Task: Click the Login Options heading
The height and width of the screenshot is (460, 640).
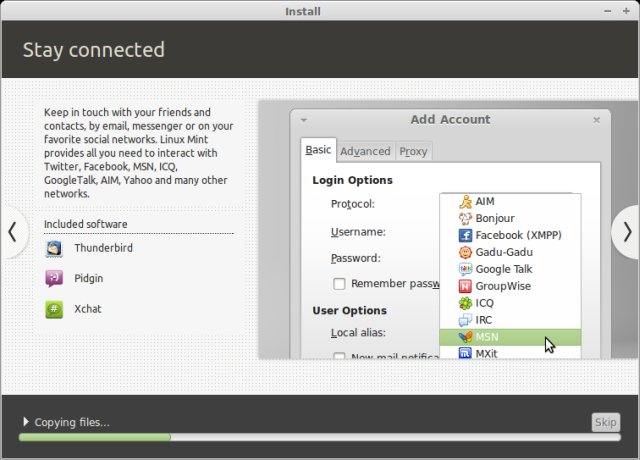Action: pos(352,180)
